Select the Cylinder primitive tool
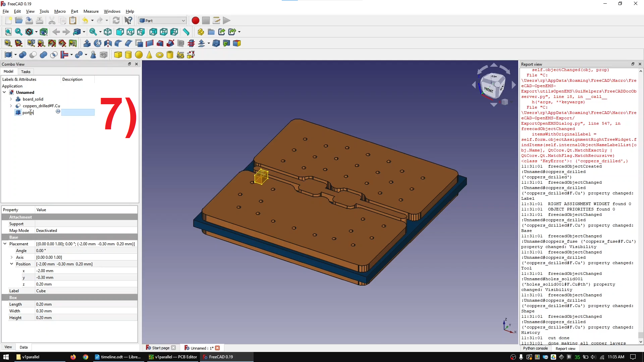 [x=128, y=55]
